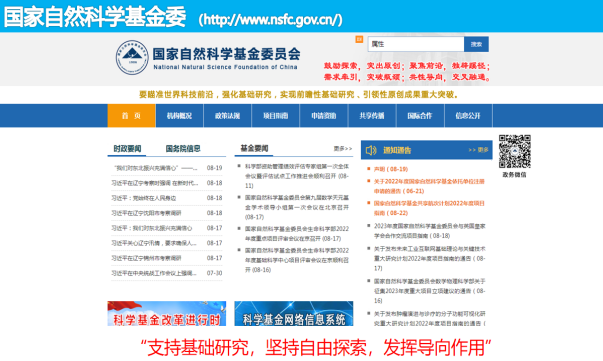The width and height of the screenshot is (603, 361).
Task: Click the small orange icon beside search box
Action: click(359, 39)
